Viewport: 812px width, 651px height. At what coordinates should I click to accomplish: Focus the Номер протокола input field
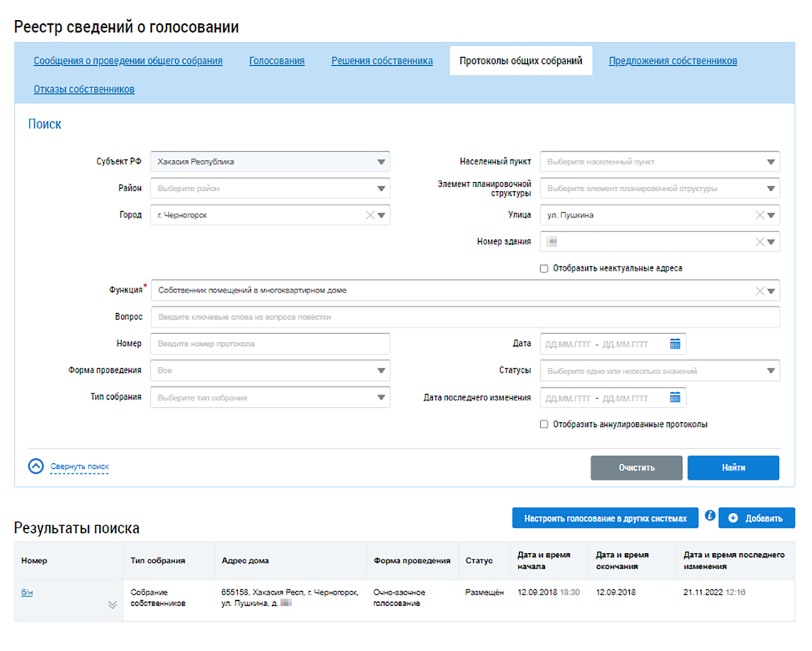pyautogui.click(x=270, y=344)
